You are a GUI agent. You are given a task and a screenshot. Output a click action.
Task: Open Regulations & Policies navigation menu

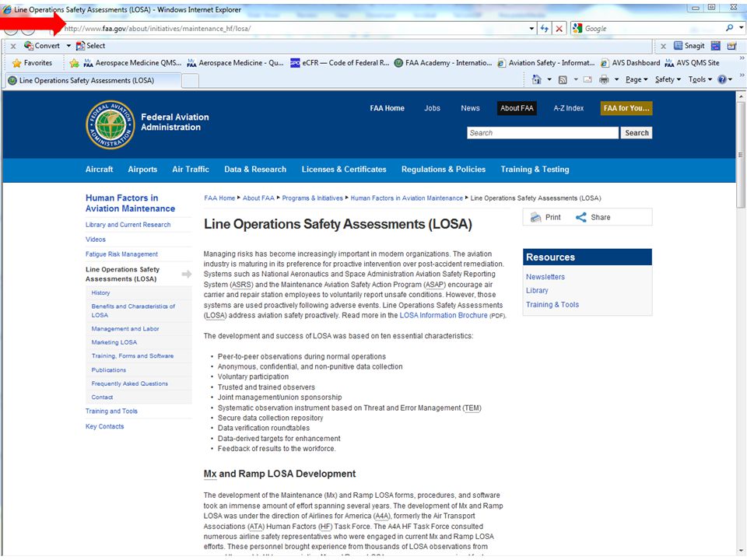[x=444, y=170]
